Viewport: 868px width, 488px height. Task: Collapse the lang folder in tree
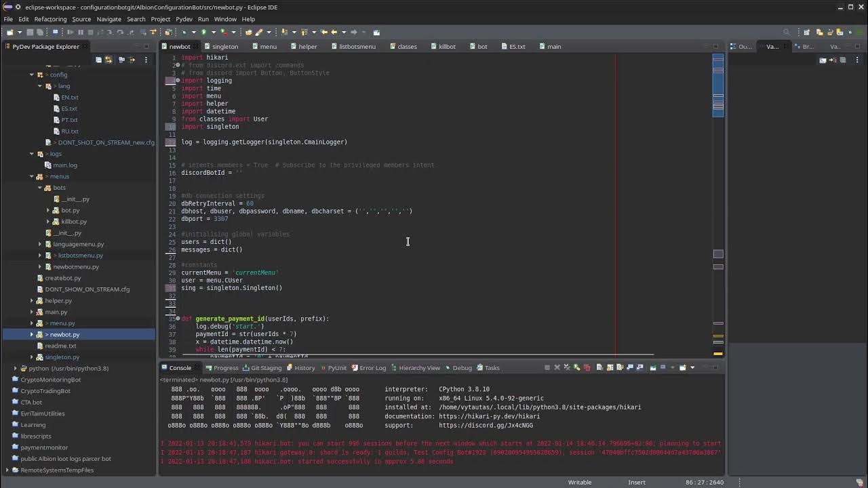point(40,86)
